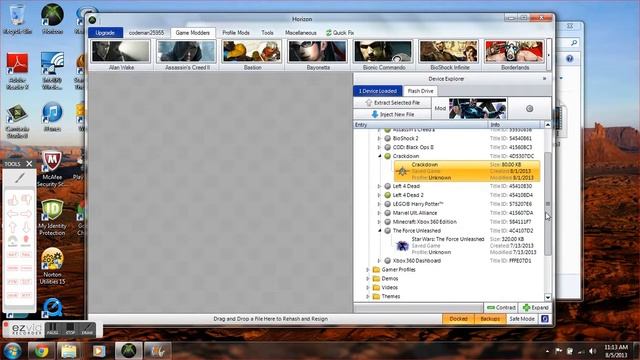Choose the thumbs up stamp

(13, 200)
